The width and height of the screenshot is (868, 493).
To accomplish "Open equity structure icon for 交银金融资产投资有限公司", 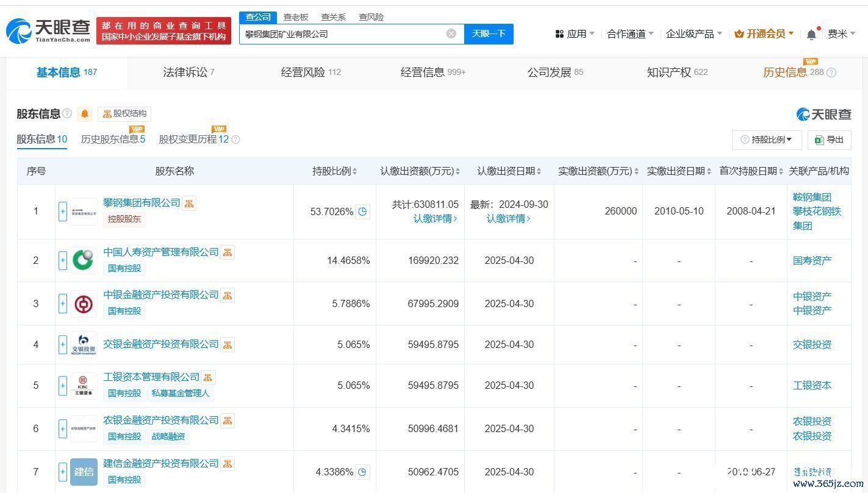I will [x=228, y=345].
